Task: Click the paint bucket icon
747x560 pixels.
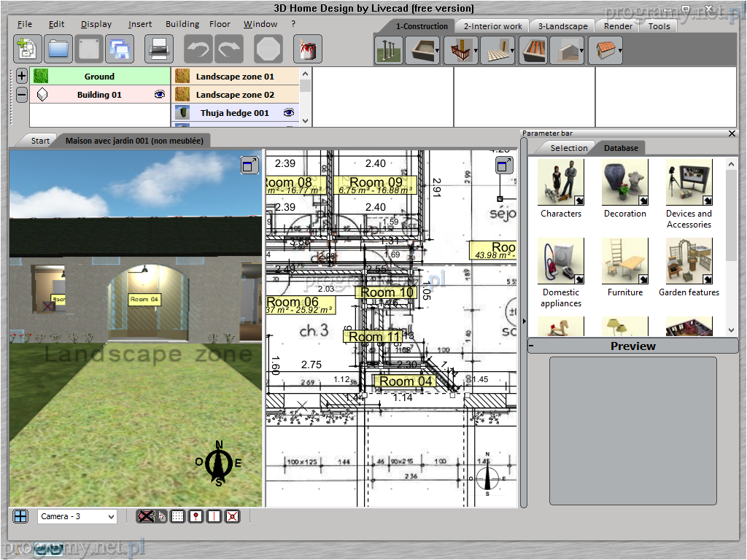Action: pos(307,49)
